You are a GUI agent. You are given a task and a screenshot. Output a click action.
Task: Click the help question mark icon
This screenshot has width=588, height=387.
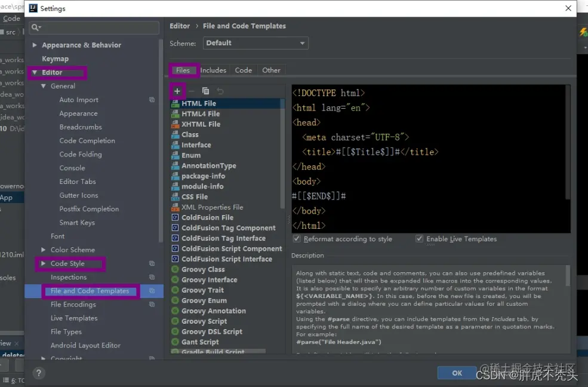pyautogui.click(x=39, y=373)
